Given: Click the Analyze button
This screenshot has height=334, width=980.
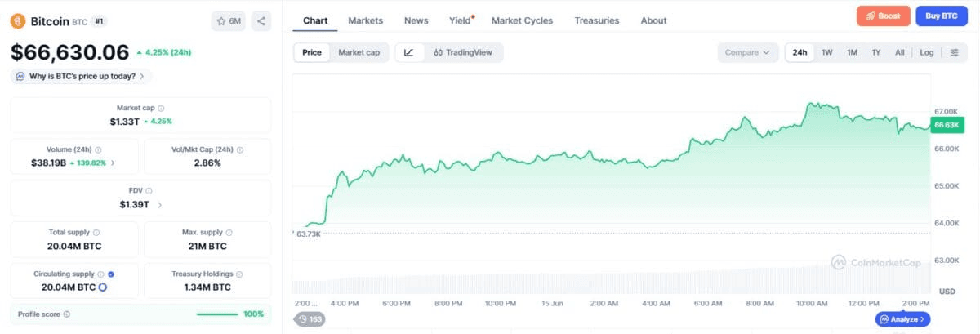Looking at the screenshot, I should click(x=902, y=319).
